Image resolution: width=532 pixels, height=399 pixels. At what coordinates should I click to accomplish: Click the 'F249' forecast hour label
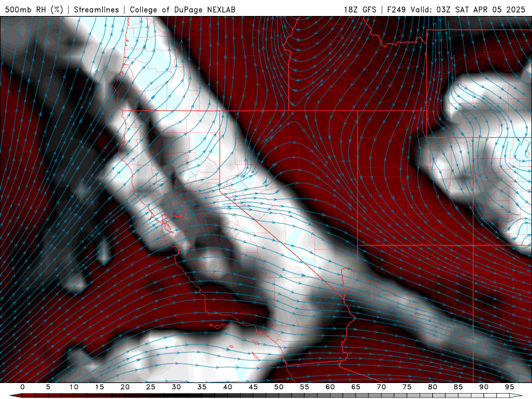(x=396, y=9)
